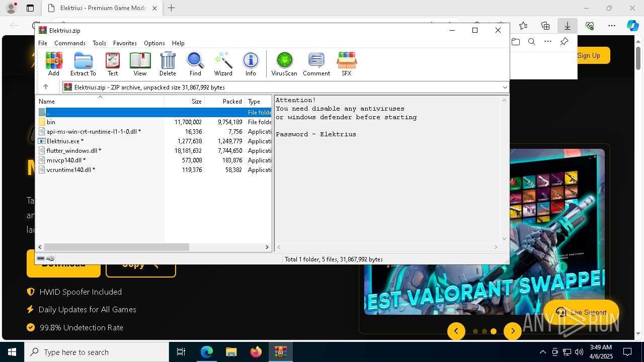Show hidden system tray icons
The width and height of the screenshot is (644, 362).
[x=542, y=352]
